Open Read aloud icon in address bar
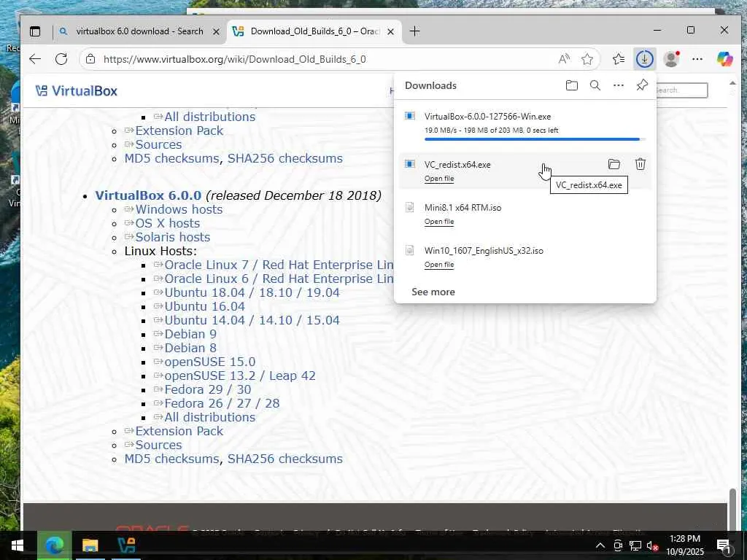Screen dimensions: 747x560 click(x=564, y=59)
